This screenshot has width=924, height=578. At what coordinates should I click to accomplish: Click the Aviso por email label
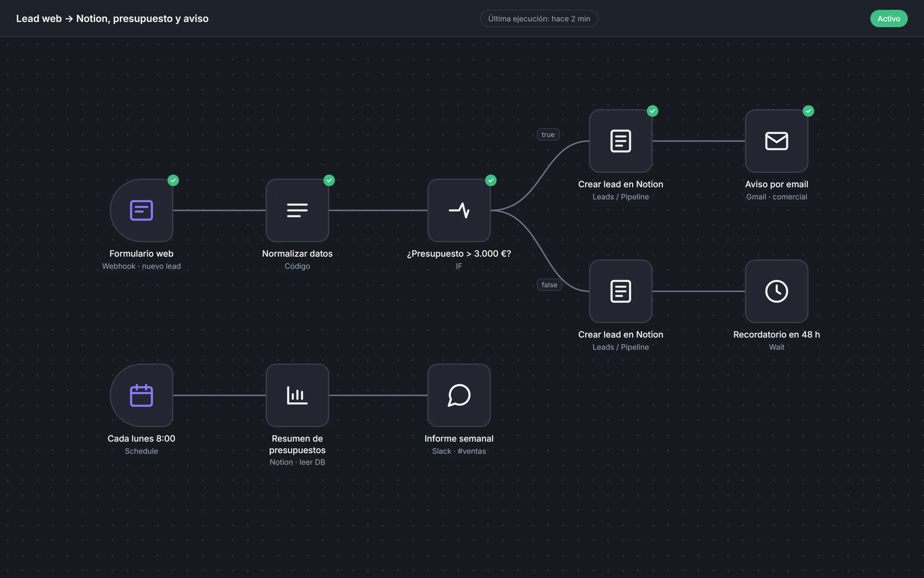point(777,184)
